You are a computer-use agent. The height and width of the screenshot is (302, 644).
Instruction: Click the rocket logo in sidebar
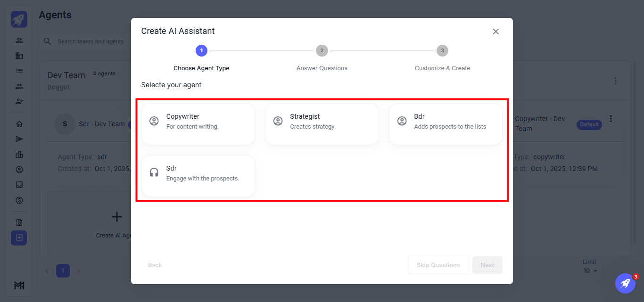click(19, 19)
